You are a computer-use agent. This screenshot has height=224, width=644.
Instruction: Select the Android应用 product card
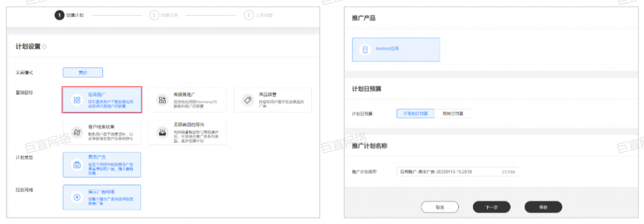[396, 50]
